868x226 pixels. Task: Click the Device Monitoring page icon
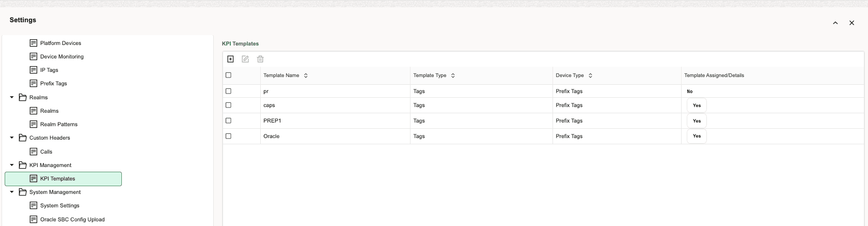click(x=34, y=56)
